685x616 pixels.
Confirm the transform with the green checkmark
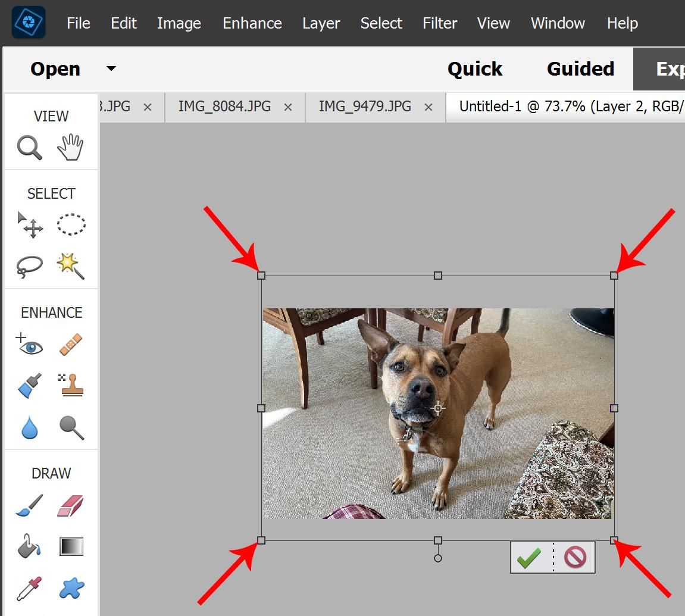(528, 556)
